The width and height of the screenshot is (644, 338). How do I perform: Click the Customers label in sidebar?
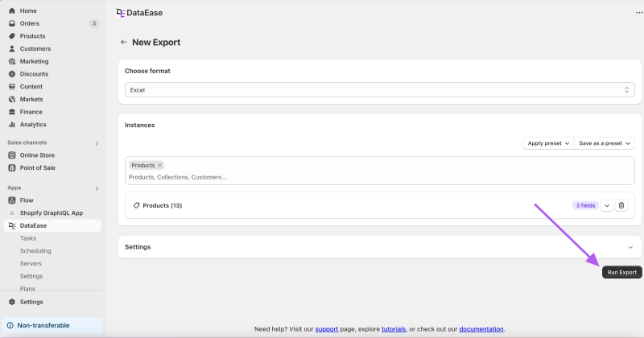point(35,48)
